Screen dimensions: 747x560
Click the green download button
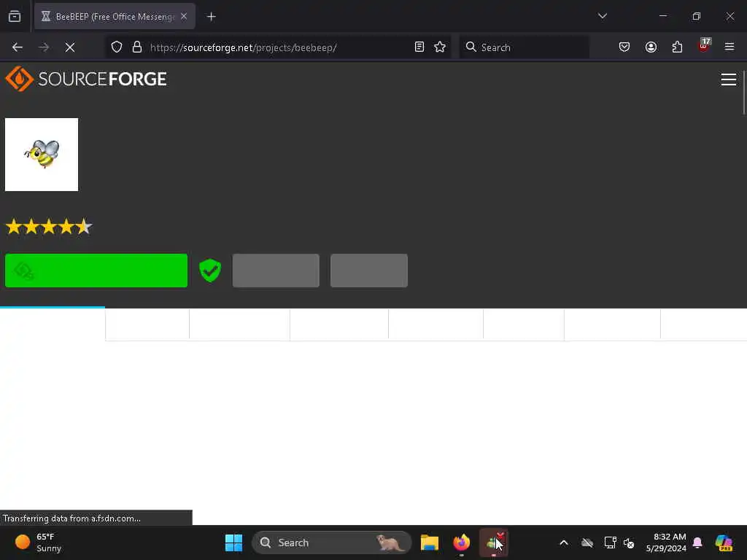(96, 271)
